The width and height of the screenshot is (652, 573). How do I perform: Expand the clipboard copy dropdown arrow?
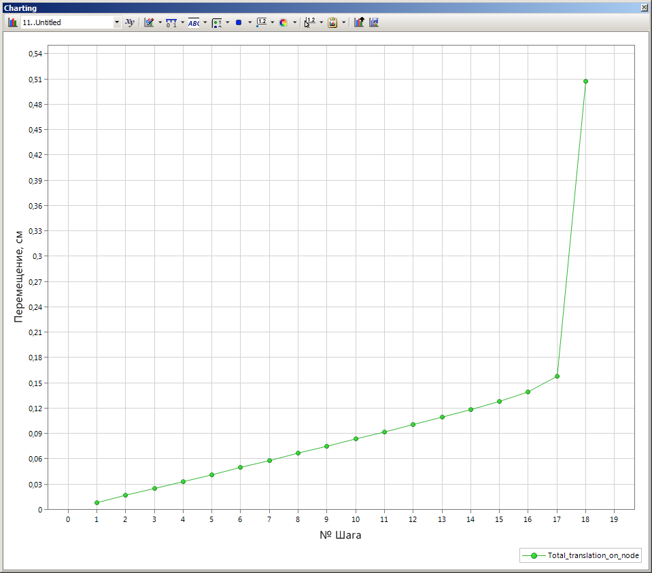[343, 22]
